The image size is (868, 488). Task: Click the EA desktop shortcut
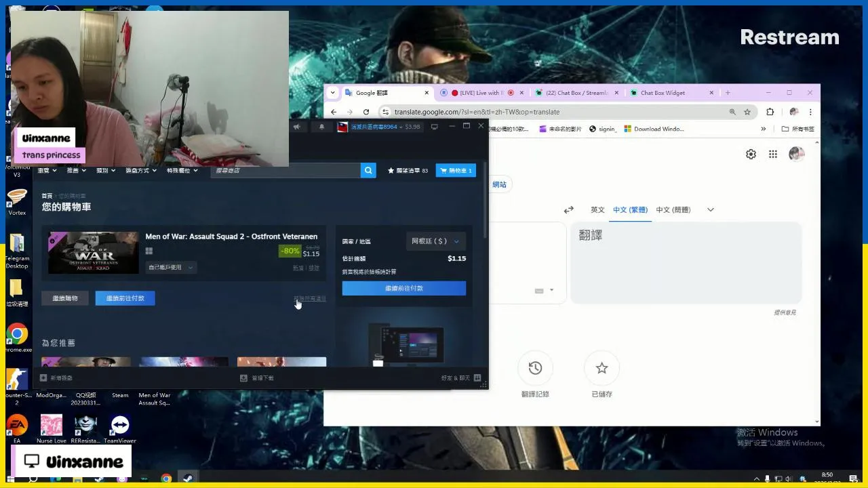click(x=17, y=428)
